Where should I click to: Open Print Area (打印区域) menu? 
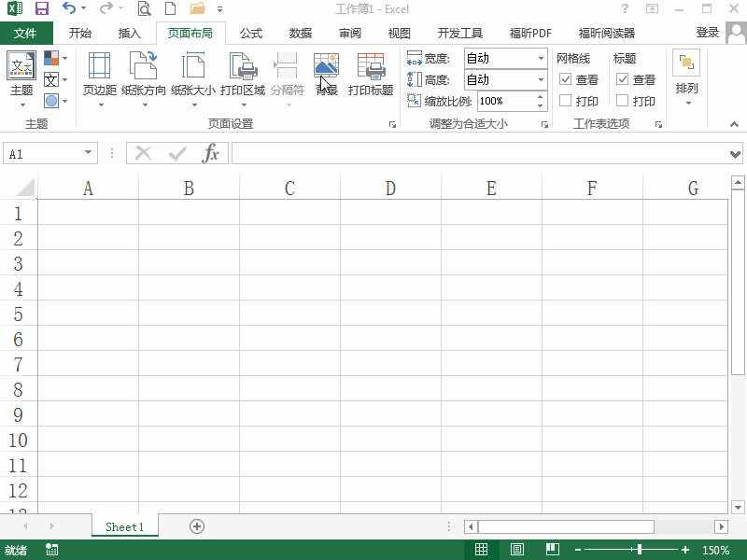[x=243, y=79]
